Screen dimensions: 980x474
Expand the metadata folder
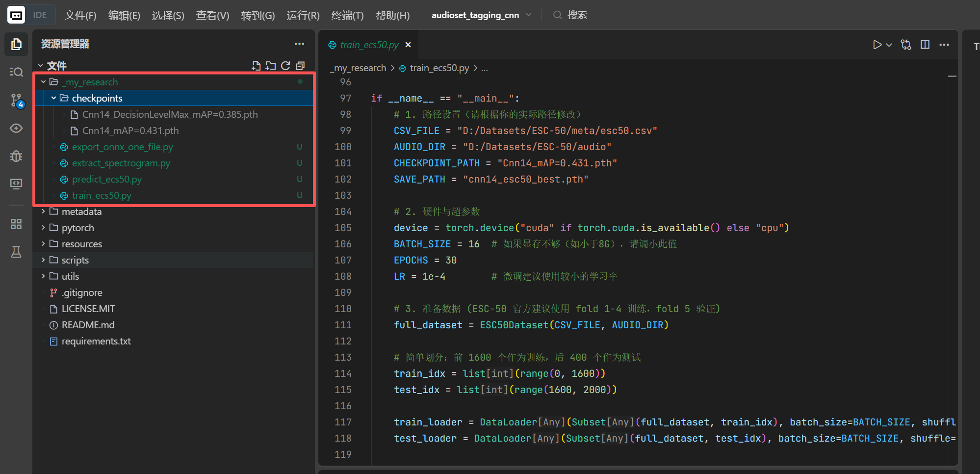tap(43, 211)
